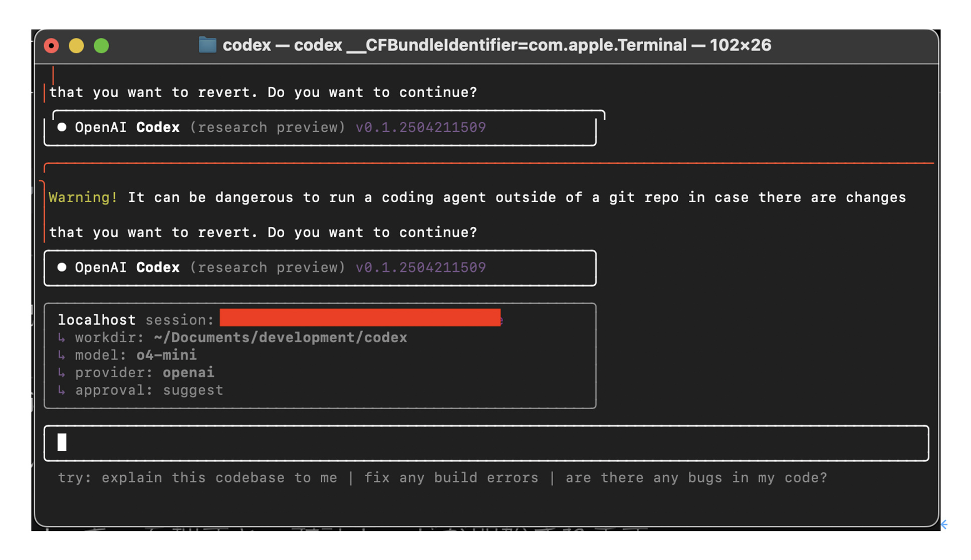Click the folder icon in title bar
This screenshot has width=971, height=560.
click(207, 45)
